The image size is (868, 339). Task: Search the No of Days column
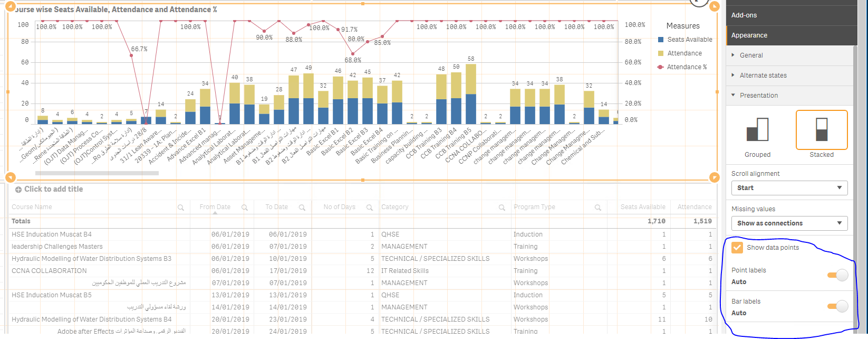pyautogui.click(x=370, y=208)
